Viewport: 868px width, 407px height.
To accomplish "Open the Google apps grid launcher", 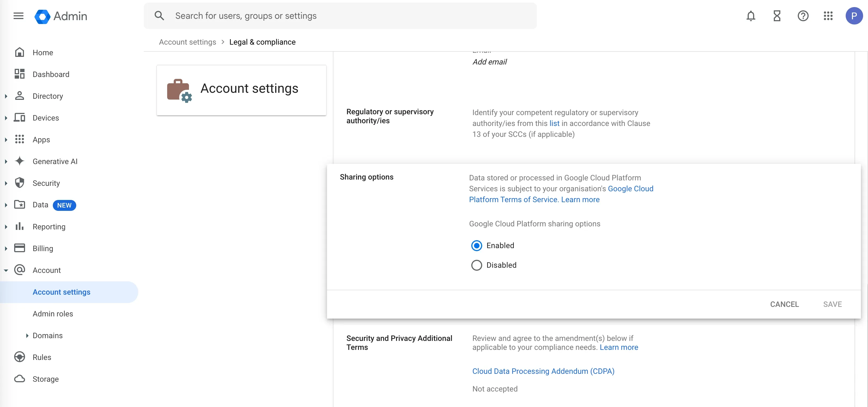I will (829, 16).
